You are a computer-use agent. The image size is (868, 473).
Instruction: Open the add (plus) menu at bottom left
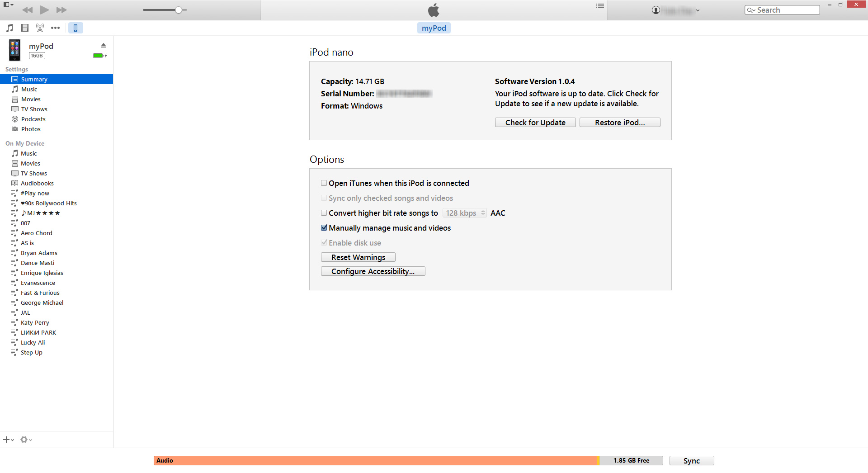pyautogui.click(x=9, y=440)
